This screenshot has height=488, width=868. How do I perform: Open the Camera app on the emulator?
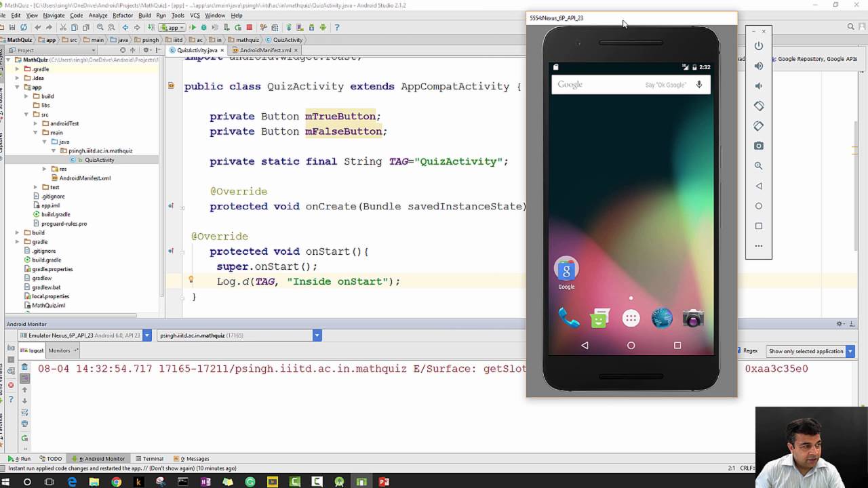pyautogui.click(x=693, y=319)
